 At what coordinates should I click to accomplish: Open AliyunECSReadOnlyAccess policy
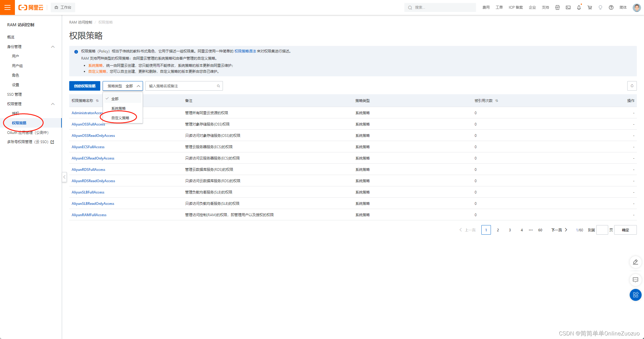93,158
